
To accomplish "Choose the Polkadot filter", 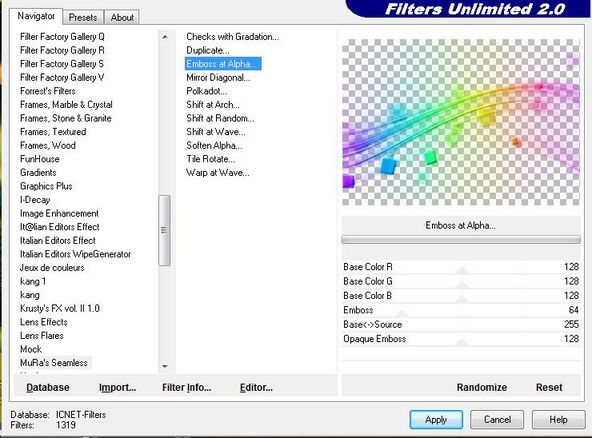I will coord(207,91).
